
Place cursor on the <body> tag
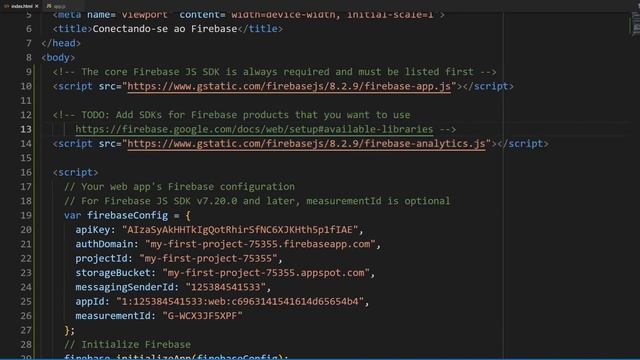[x=58, y=58]
